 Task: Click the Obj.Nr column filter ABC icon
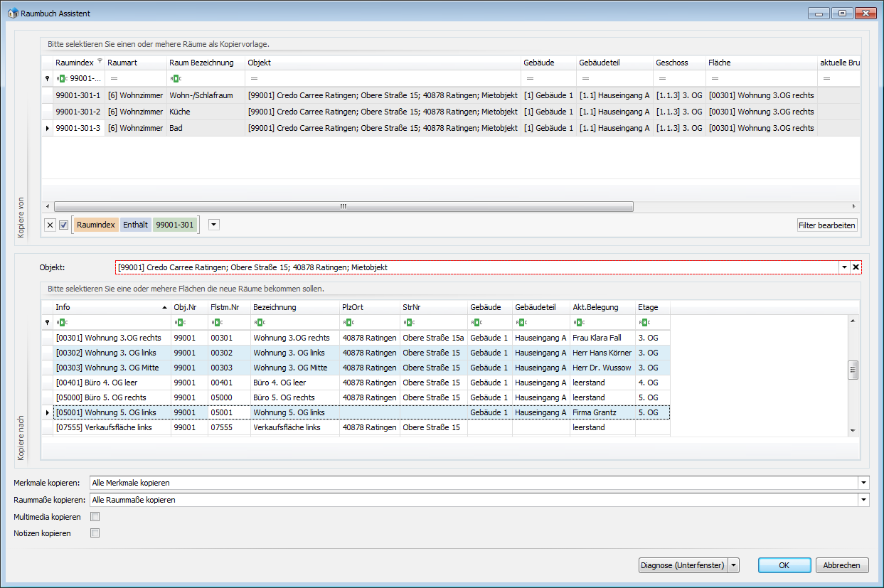179,322
